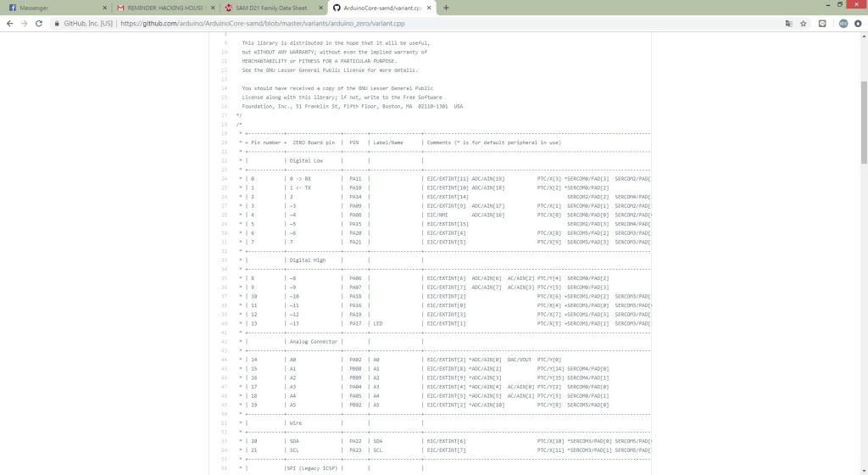Select the ArduinoCore-samd/variant.cpp tab

[381, 8]
